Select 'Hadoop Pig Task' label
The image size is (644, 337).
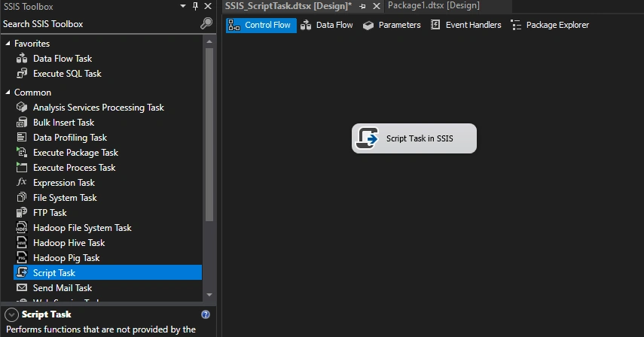(x=66, y=258)
